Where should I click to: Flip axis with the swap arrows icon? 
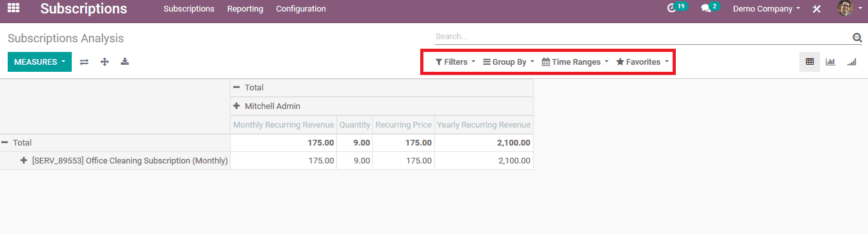pos(84,62)
